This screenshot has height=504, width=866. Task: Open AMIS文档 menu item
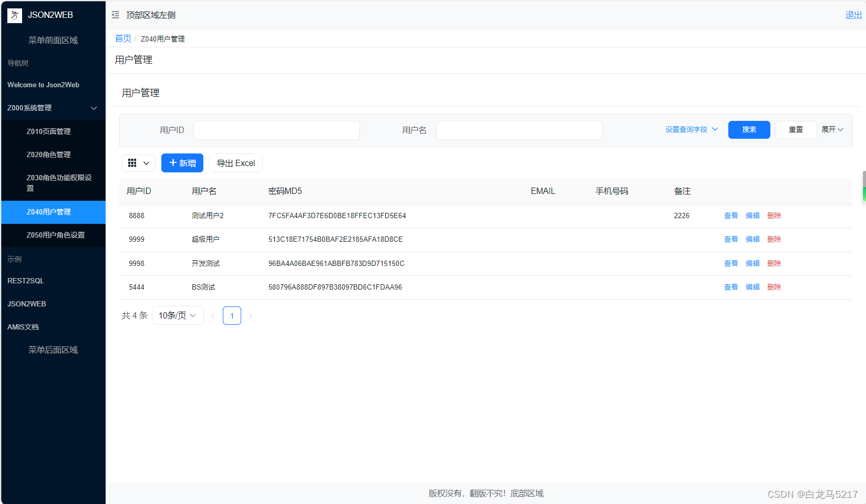coord(53,327)
